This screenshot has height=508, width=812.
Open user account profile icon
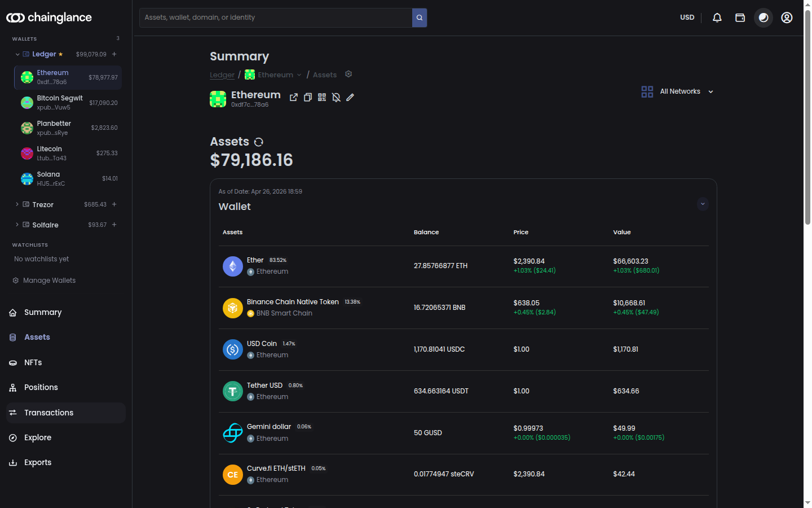(x=787, y=17)
